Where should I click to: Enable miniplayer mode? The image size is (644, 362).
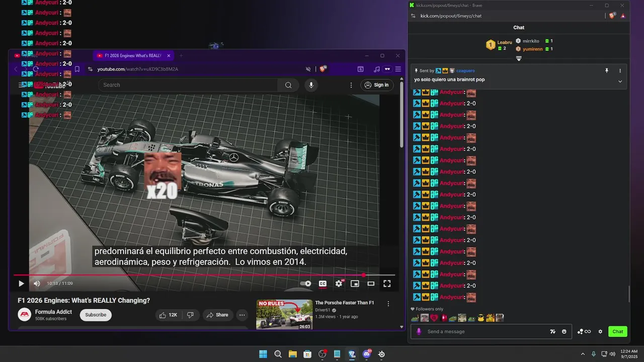355,284
